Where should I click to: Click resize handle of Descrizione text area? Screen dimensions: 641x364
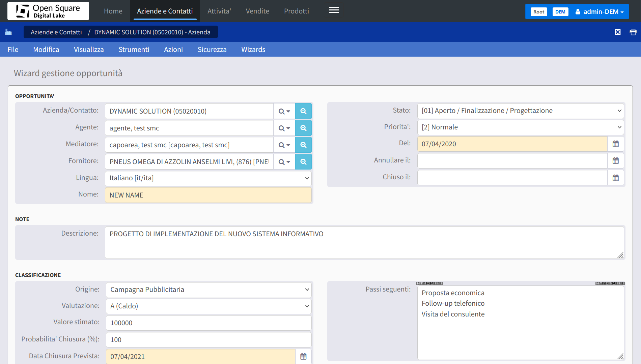(x=620, y=255)
